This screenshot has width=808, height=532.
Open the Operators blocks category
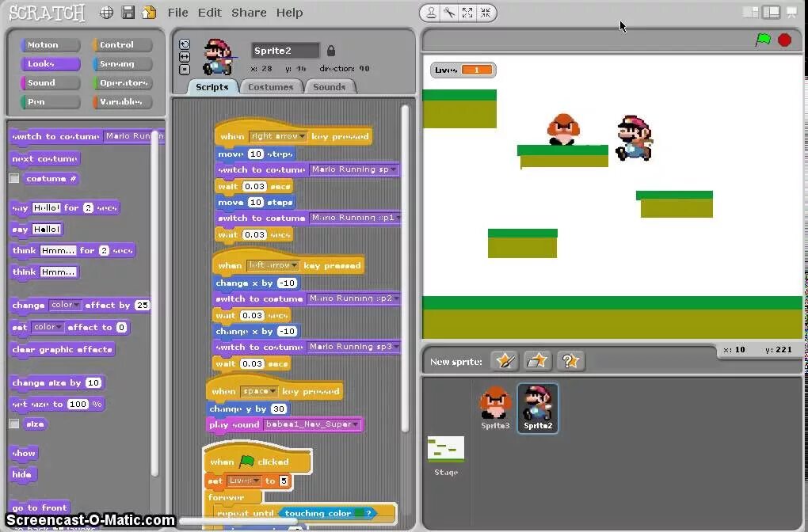pos(123,83)
